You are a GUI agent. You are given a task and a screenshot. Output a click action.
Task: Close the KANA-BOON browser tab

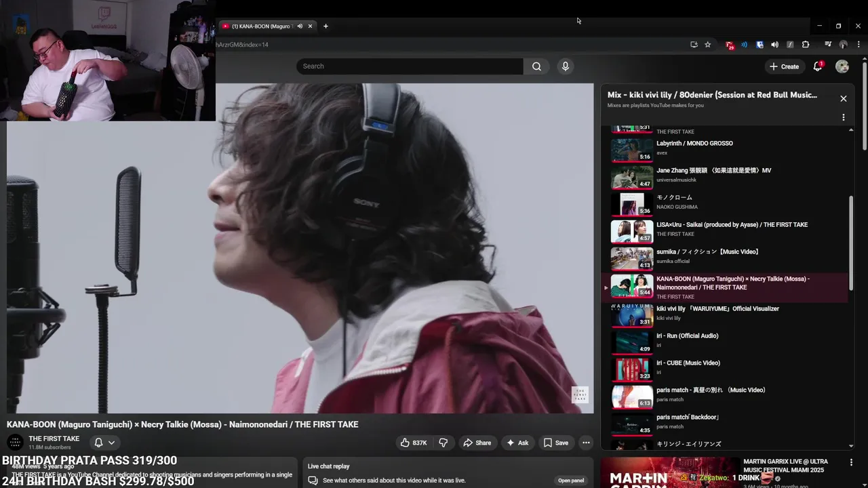[x=311, y=26]
